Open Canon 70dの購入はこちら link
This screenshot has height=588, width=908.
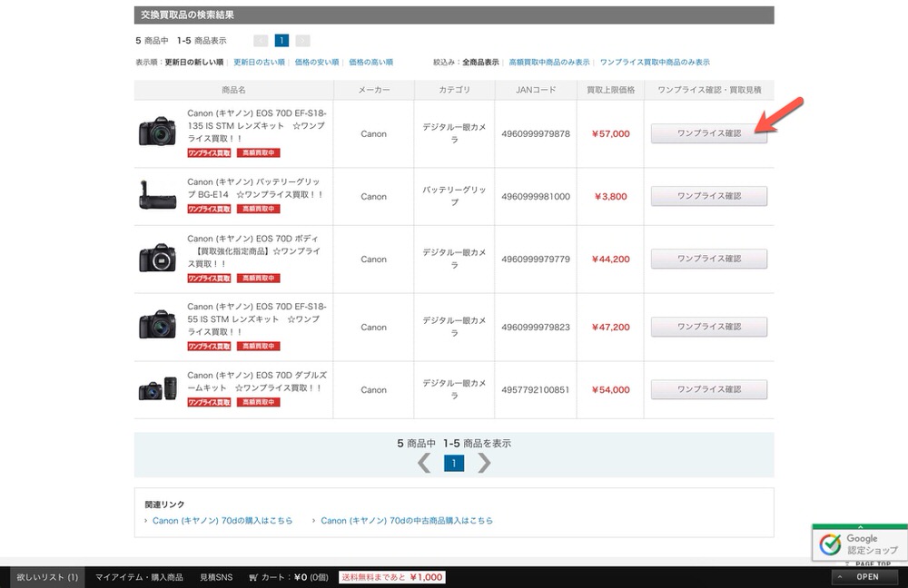(x=222, y=521)
